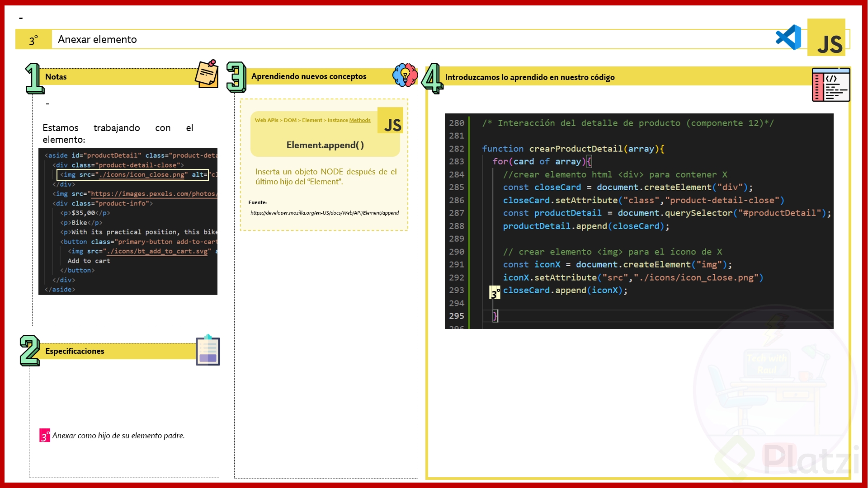Click 'Estamos trabajando con el elemento' note
Screen dimensions: 868x488
pos(118,134)
